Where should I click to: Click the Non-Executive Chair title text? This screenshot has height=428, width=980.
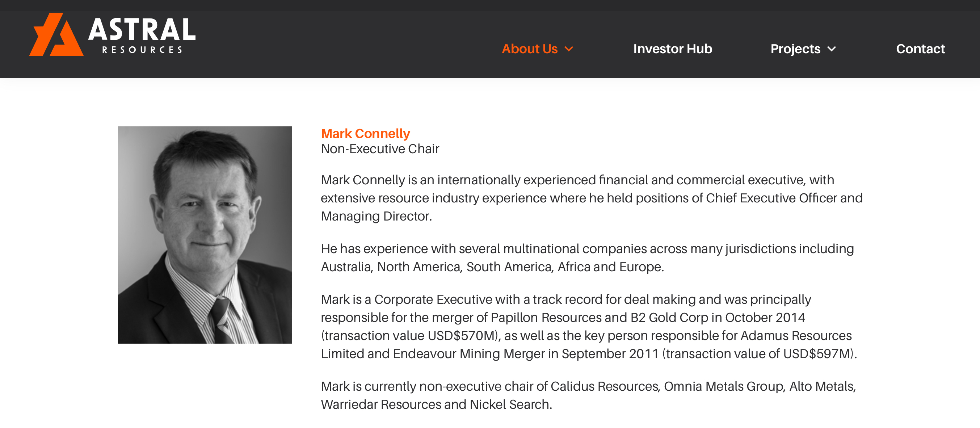[x=380, y=149]
